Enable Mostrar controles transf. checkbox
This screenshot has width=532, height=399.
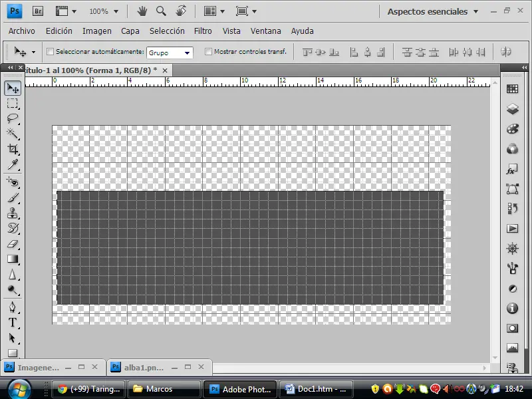point(208,52)
